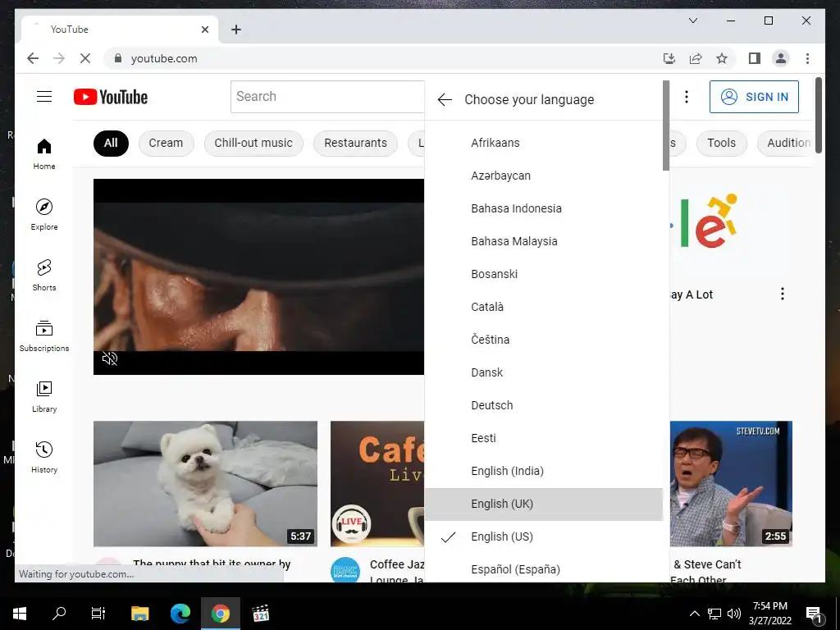Click the install app icon in address bar
The height and width of the screenshot is (630, 840).
(x=669, y=58)
